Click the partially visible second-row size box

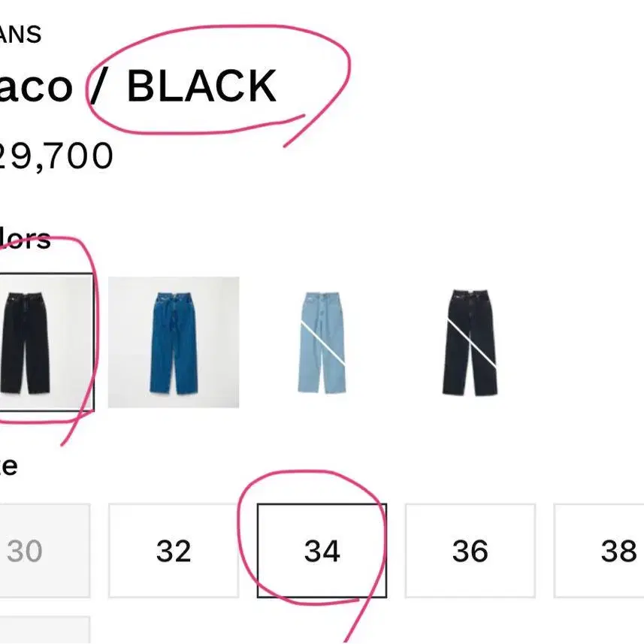(x=44, y=631)
